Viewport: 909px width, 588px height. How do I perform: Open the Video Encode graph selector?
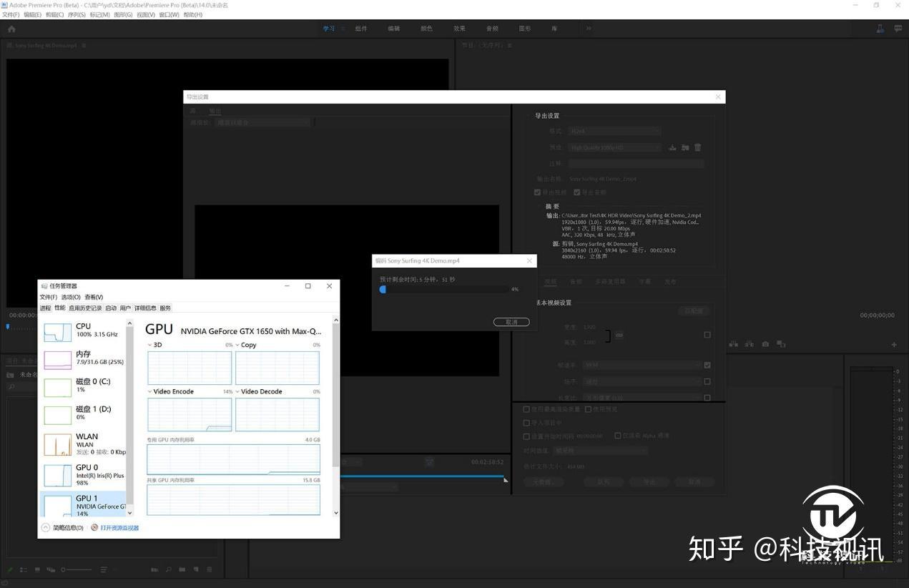[x=170, y=391]
